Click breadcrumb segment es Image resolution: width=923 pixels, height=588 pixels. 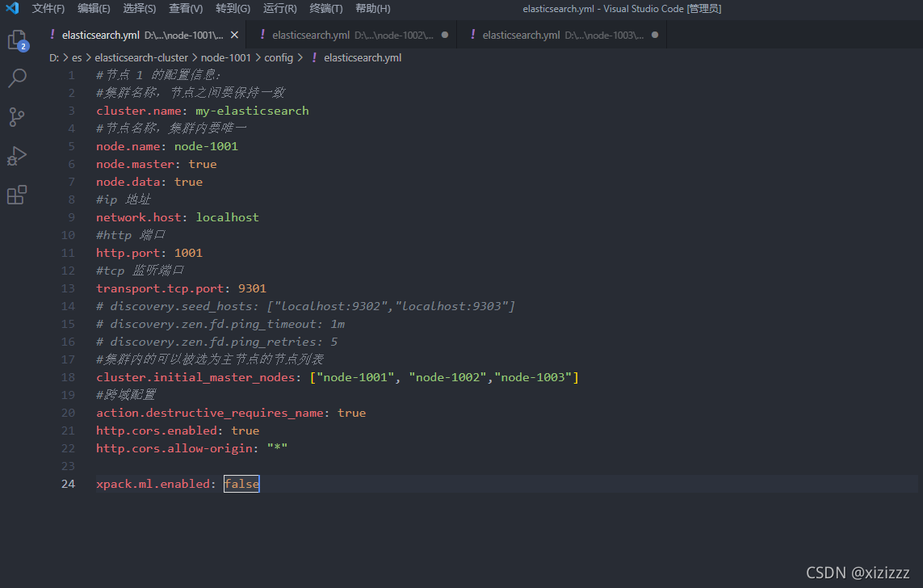[x=77, y=57]
